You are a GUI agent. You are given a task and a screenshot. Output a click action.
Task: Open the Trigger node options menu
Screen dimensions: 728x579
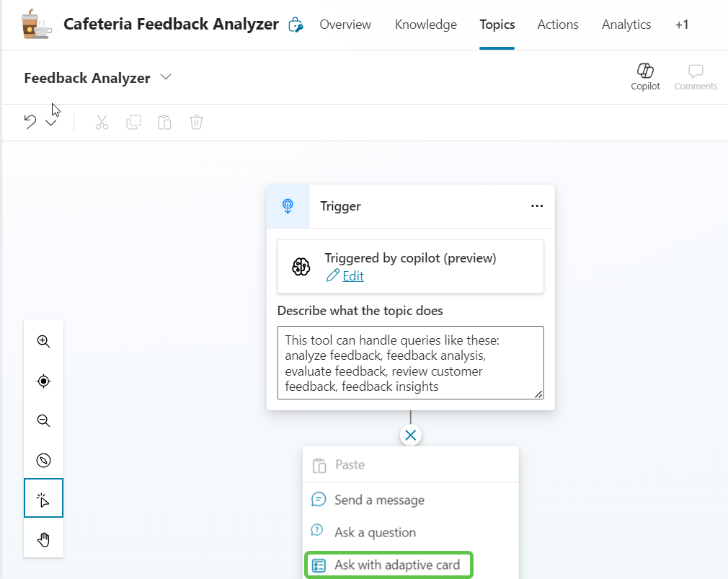click(536, 205)
